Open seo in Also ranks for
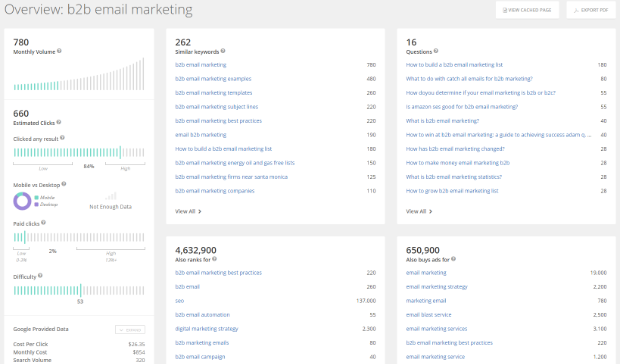Screen dimensions: 620x364 click(x=180, y=301)
